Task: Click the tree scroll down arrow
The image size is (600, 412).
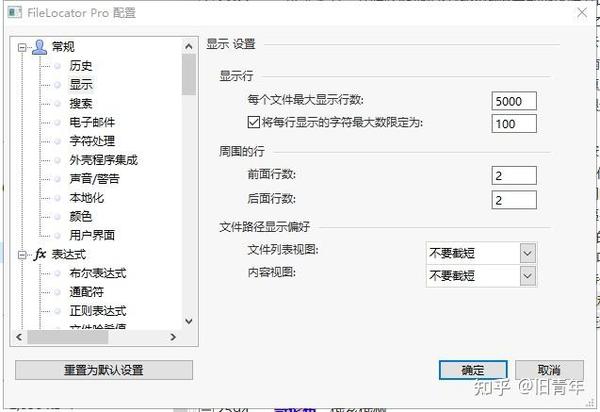Action: click(189, 321)
